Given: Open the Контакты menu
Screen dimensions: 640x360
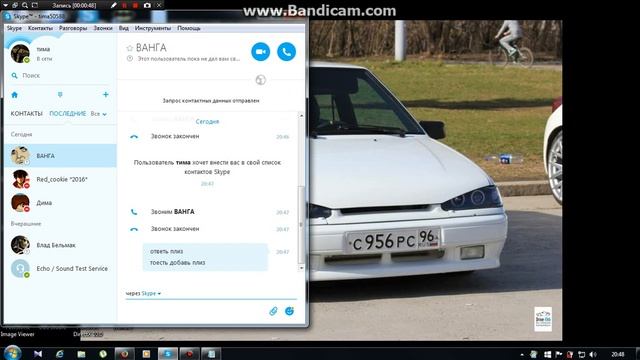Looking at the screenshot, I should pyautogui.click(x=40, y=28).
